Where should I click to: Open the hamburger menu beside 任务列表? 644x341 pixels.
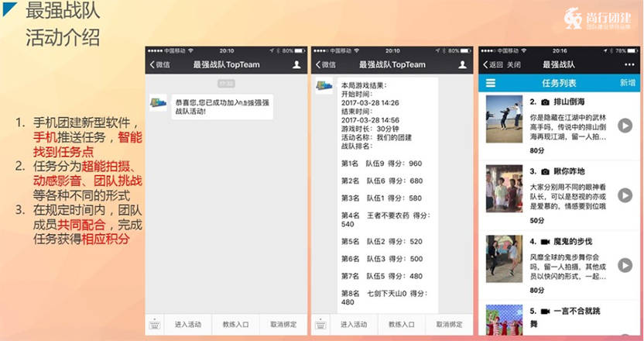coord(490,83)
